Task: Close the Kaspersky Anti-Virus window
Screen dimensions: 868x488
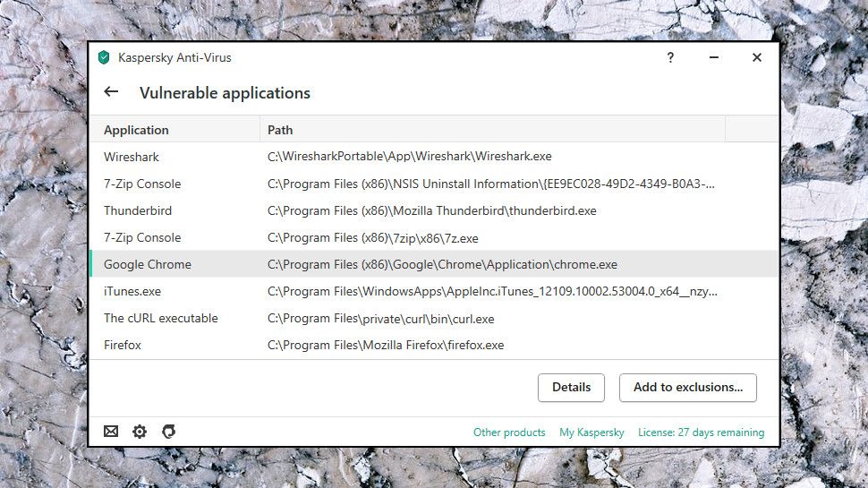Action: [x=757, y=57]
